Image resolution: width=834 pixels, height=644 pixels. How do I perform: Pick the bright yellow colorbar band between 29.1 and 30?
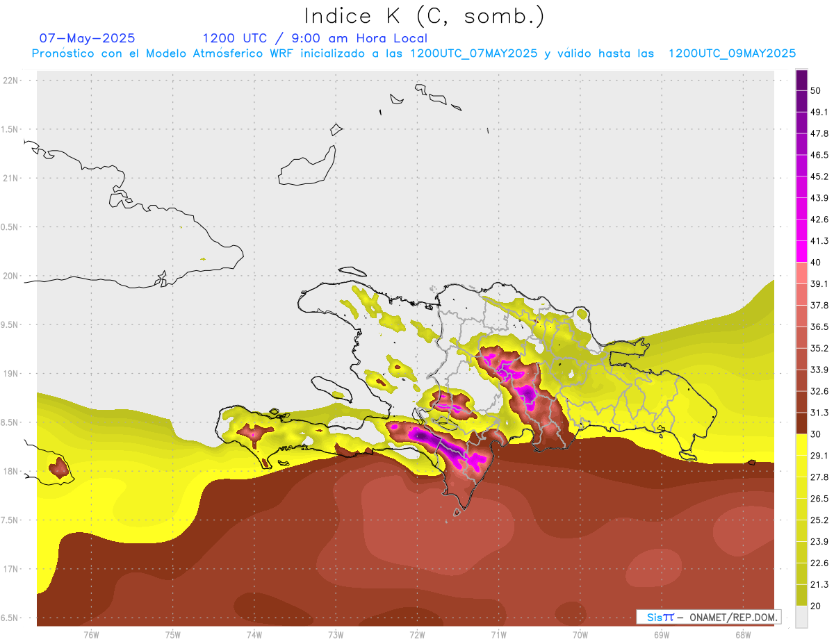[802, 445]
